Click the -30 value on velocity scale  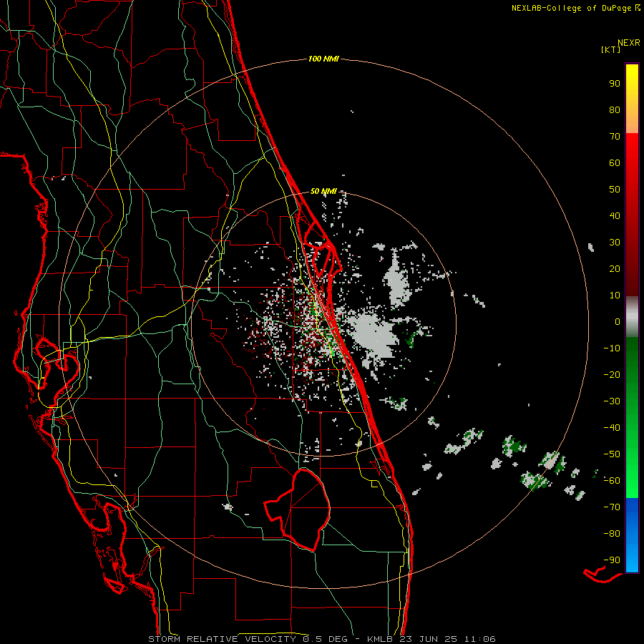612,401
